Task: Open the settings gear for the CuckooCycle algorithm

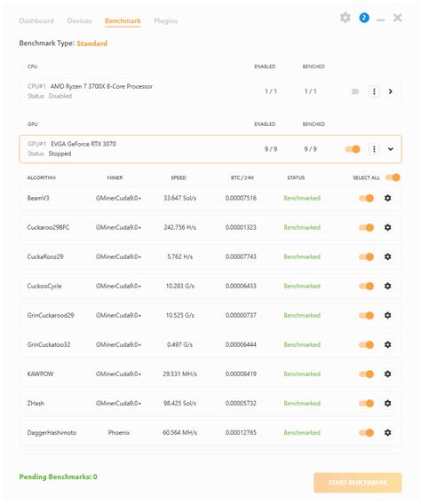Action: click(x=388, y=286)
